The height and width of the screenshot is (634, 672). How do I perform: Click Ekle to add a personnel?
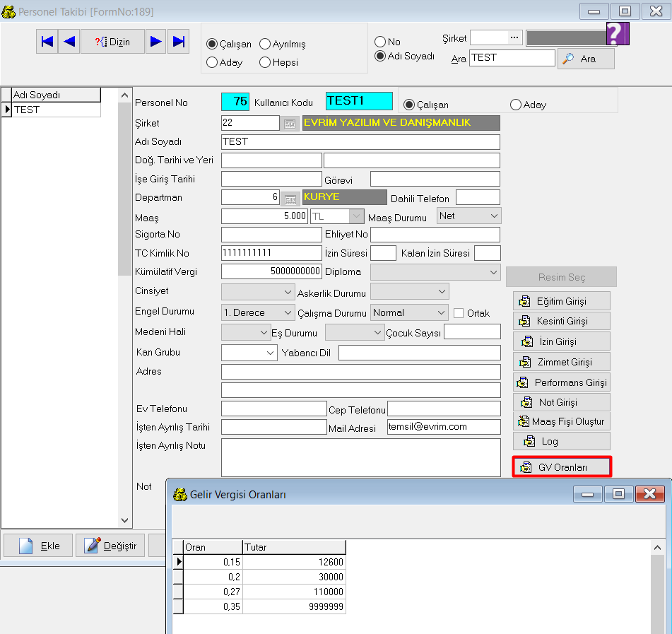[x=38, y=545]
